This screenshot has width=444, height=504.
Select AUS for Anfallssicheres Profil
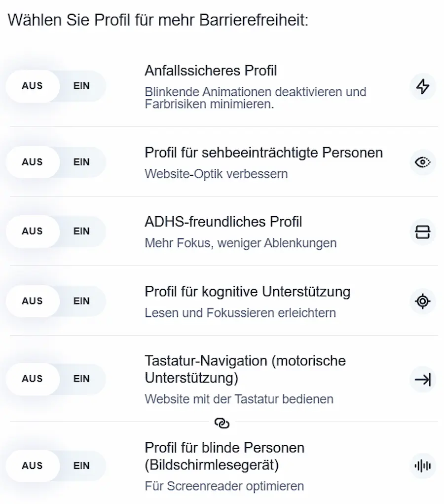coord(33,86)
